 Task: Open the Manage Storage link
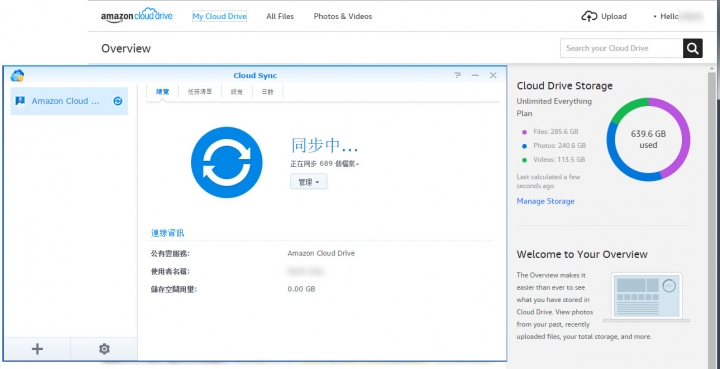[x=546, y=201]
